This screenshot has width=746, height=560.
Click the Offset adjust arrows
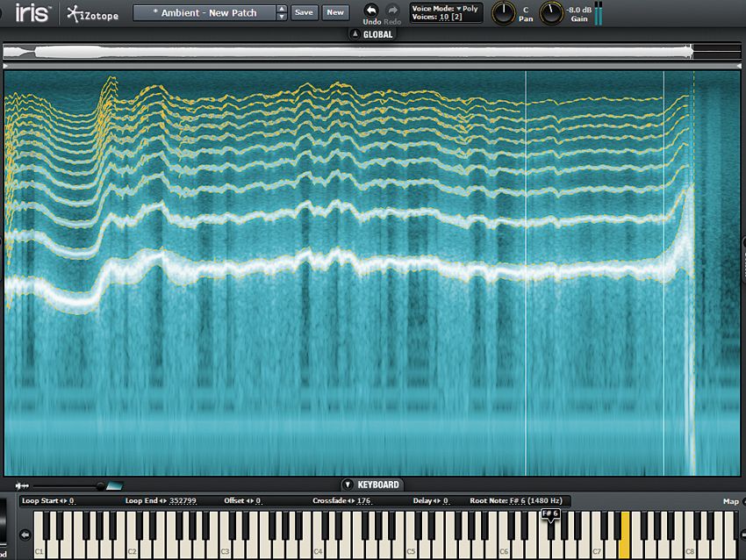coord(250,501)
